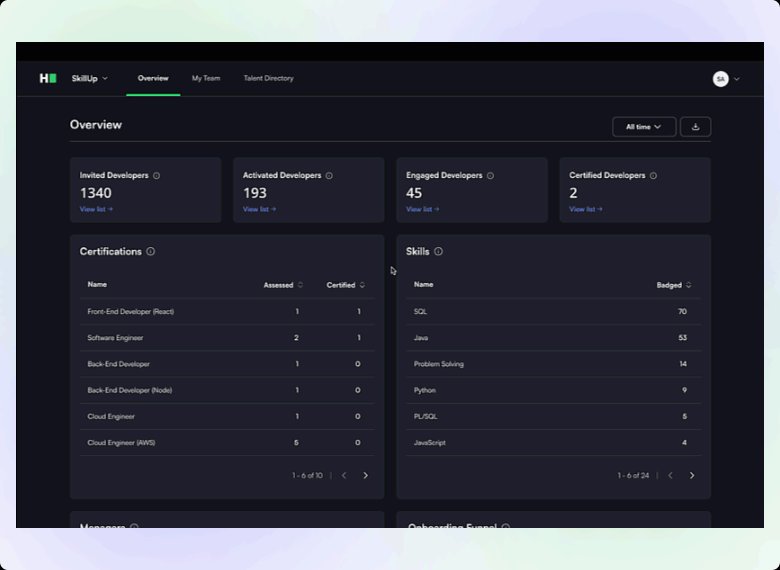This screenshot has height=570, width=780.
Task: Show info for Invited Developers
Action: pos(157,176)
